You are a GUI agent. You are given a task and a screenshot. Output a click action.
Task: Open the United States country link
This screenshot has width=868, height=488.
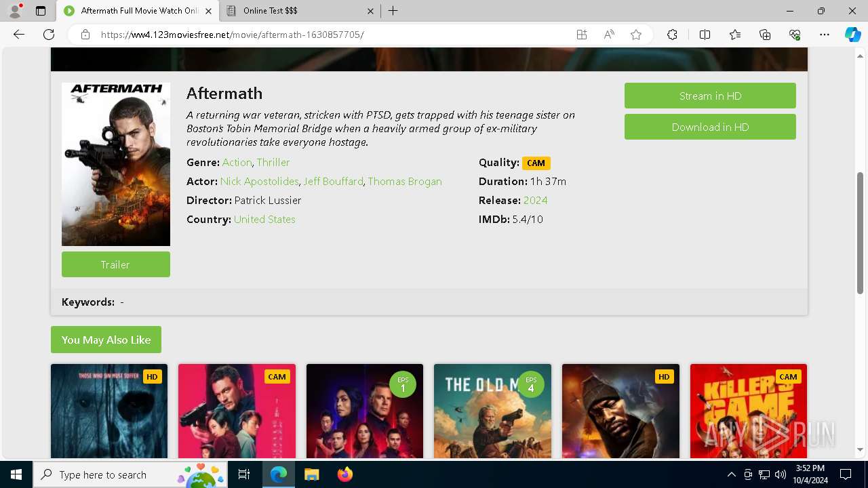[264, 220]
